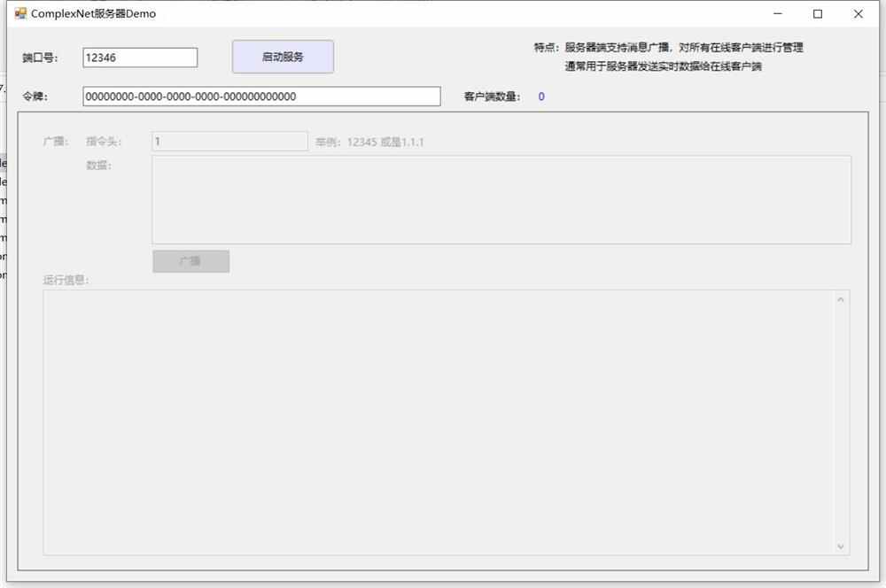
Task: Click the log scrollbar up arrow
Action: [840, 299]
